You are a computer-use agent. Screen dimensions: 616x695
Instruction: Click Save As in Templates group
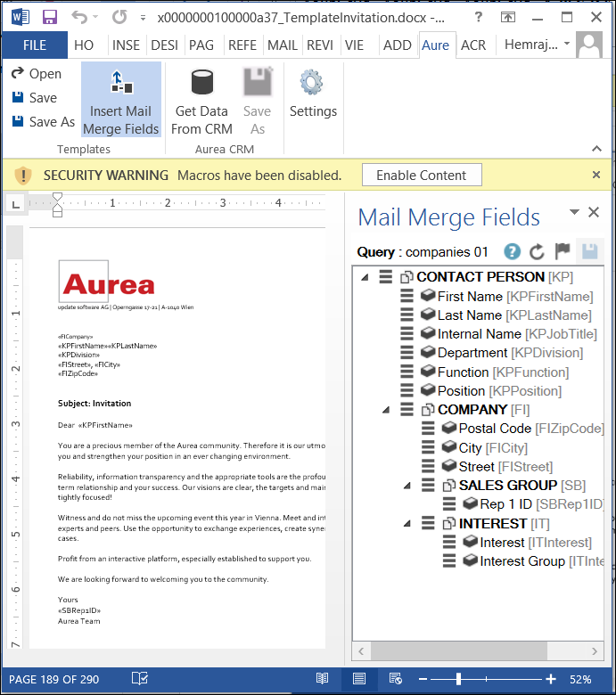43,121
